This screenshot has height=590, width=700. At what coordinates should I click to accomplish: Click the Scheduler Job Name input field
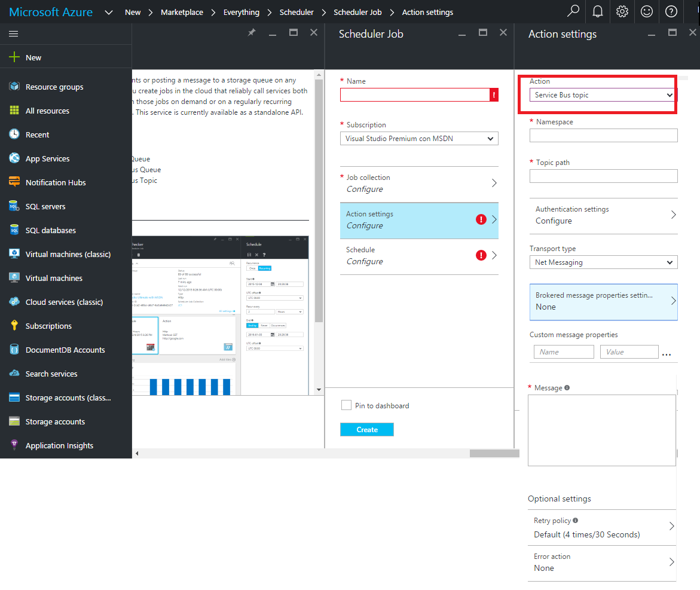point(414,94)
